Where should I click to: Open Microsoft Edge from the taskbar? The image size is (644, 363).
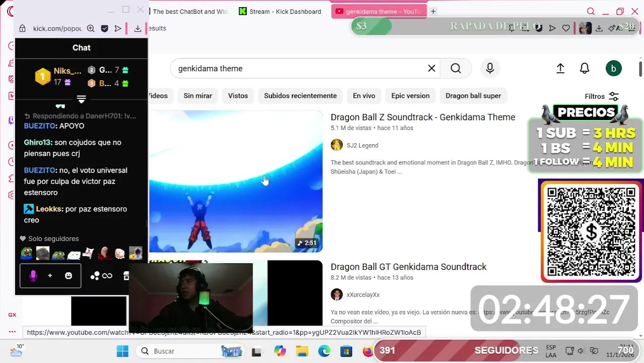pos(324,351)
